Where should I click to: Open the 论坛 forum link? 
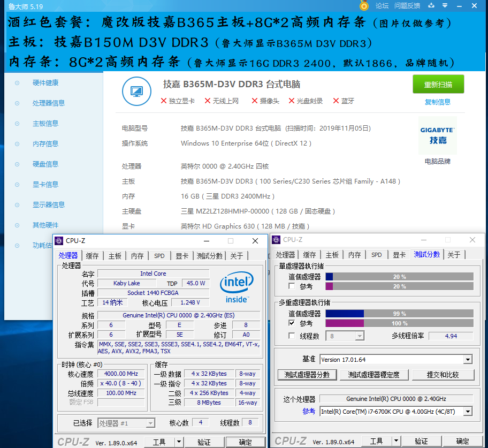(x=382, y=5)
